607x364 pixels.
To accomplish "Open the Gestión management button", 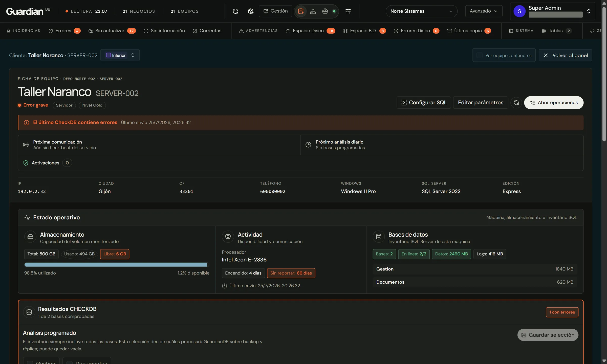I will pyautogui.click(x=275, y=11).
